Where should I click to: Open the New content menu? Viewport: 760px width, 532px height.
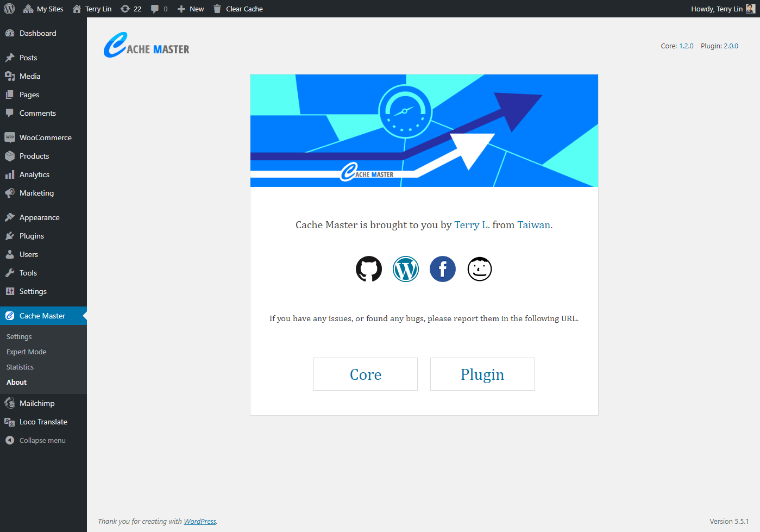point(191,9)
